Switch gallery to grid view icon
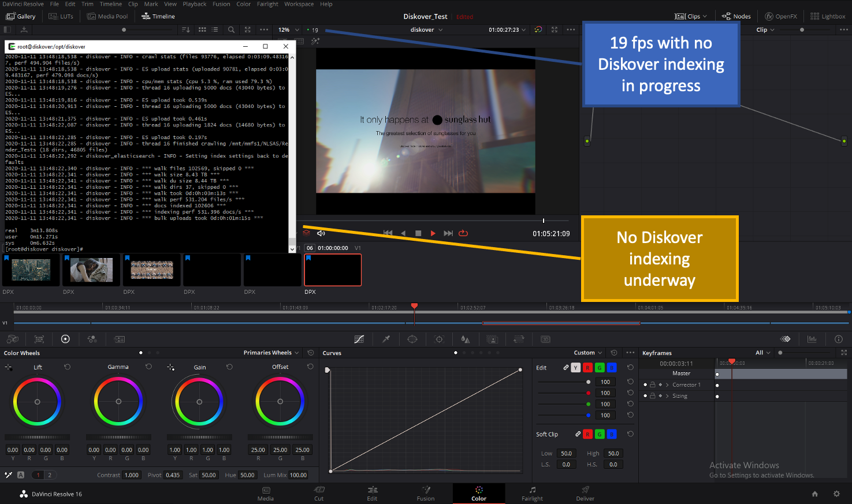The image size is (852, 504). click(x=202, y=29)
